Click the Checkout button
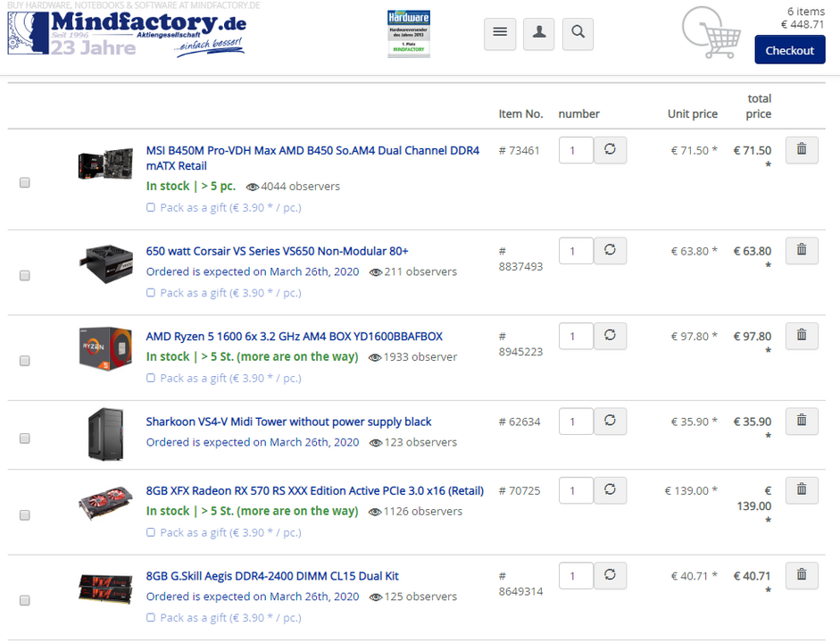This screenshot has height=643, width=840. [x=790, y=50]
